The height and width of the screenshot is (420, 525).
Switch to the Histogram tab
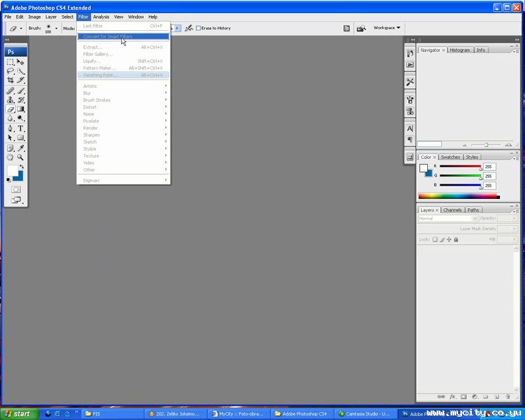(x=460, y=50)
